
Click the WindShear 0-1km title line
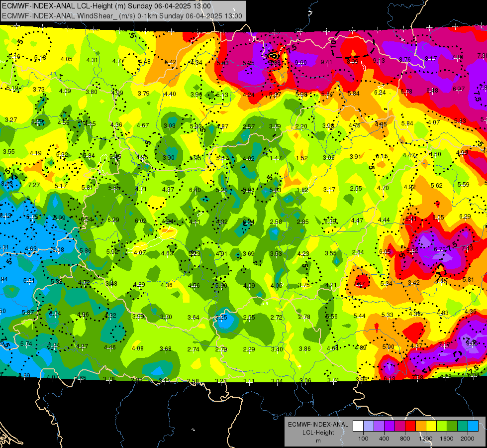122,16
